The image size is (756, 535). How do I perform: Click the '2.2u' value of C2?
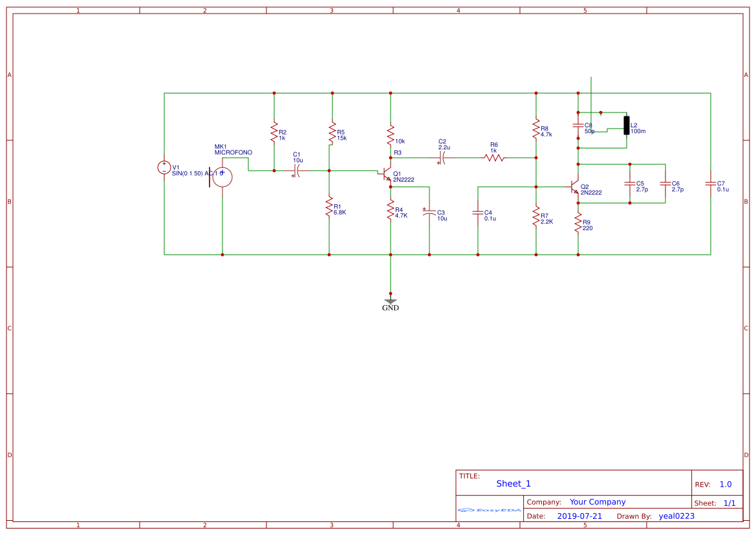coord(444,147)
